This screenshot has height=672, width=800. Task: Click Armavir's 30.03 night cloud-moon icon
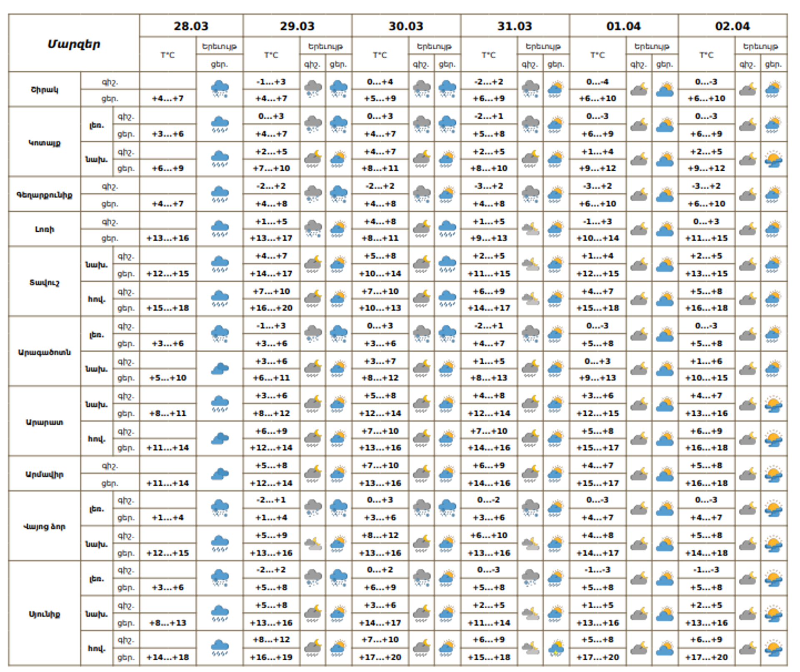[x=422, y=474]
